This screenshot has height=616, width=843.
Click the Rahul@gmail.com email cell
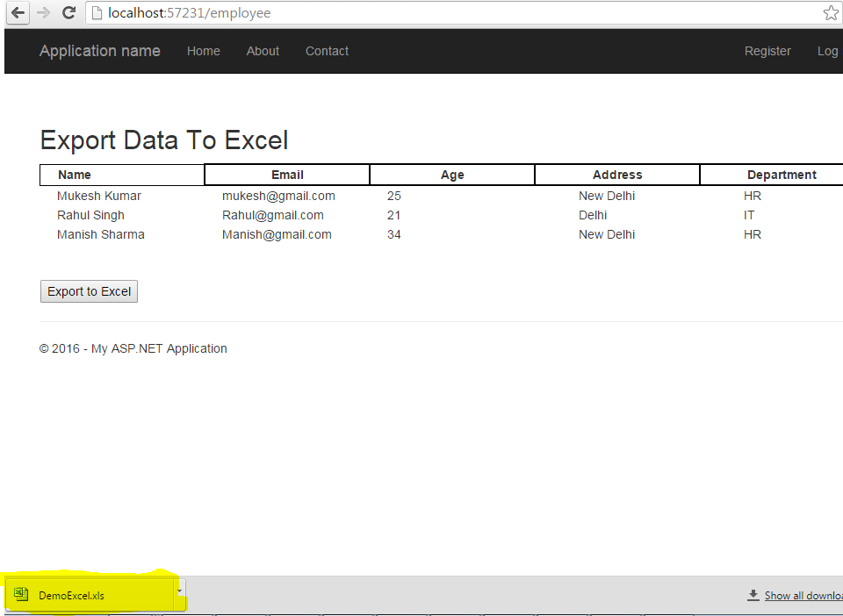click(x=272, y=215)
